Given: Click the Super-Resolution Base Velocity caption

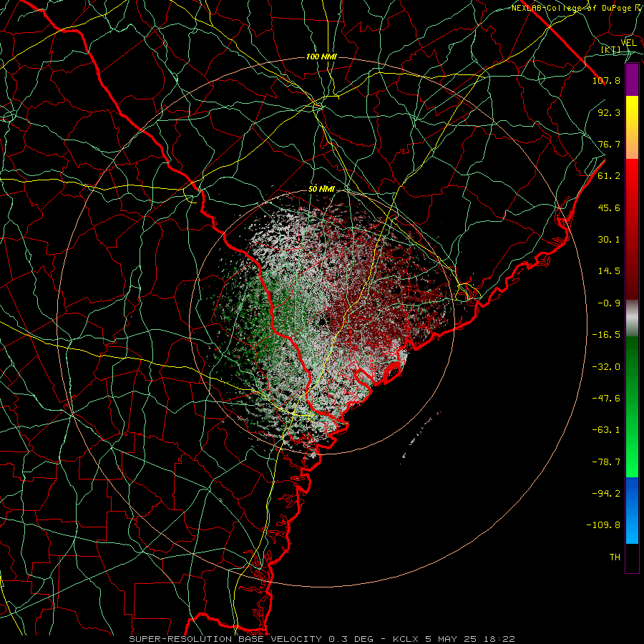Looking at the screenshot, I should tap(321, 639).
